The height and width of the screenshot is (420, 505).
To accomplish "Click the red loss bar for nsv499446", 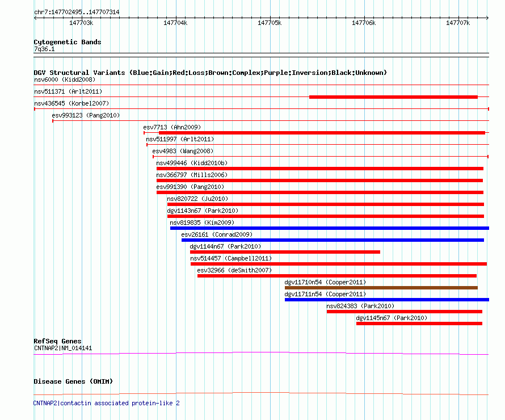I will pyautogui.click(x=320, y=169).
